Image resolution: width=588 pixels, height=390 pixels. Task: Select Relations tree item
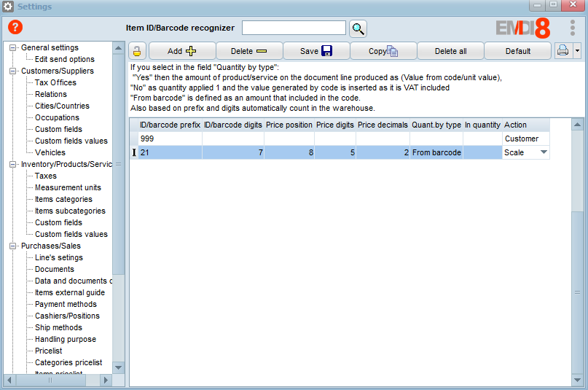pos(50,94)
